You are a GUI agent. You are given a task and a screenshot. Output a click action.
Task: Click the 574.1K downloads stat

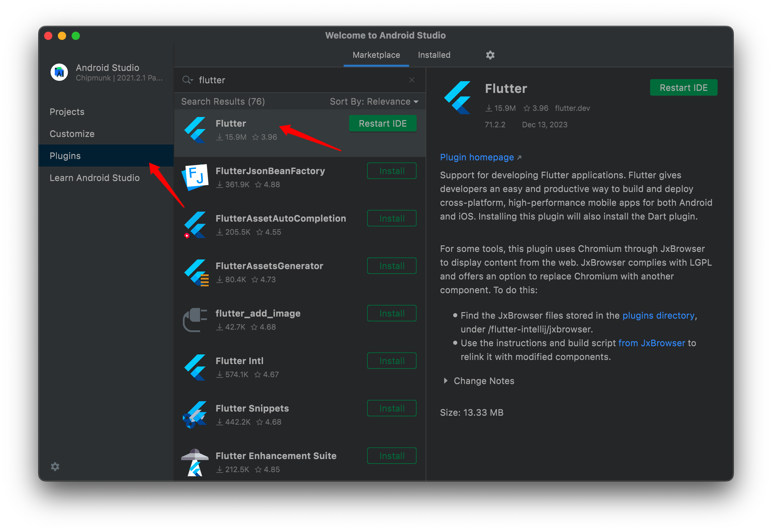(x=232, y=375)
